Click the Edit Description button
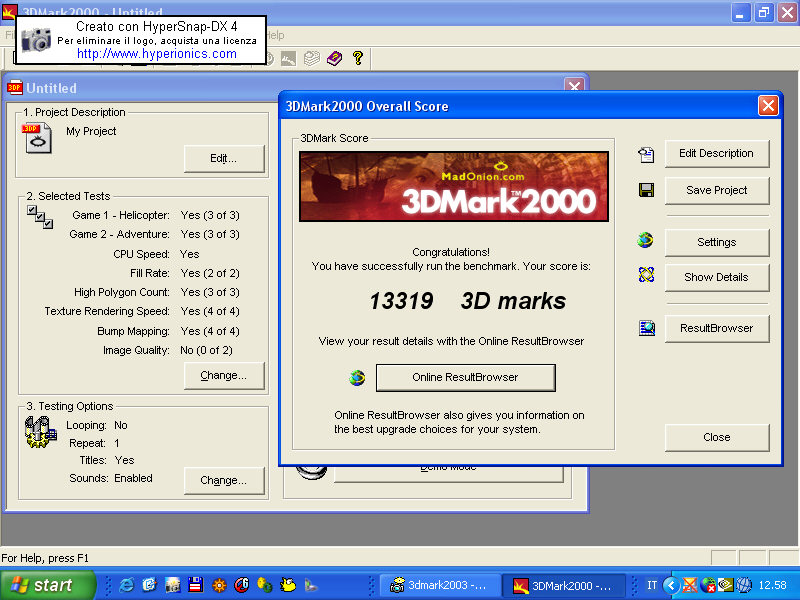 (716, 154)
